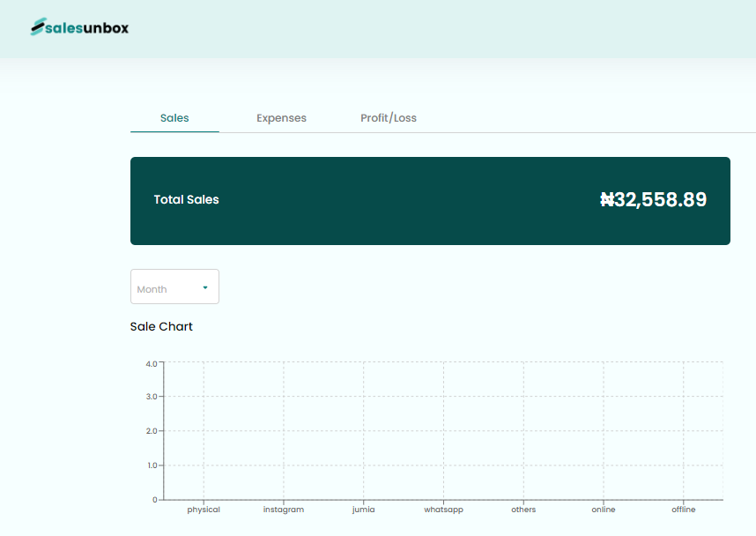Image resolution: width=756 pixels, height=536 pixels.
Task: Click the whatsapp label on chart axis
Action: [443, 510]
